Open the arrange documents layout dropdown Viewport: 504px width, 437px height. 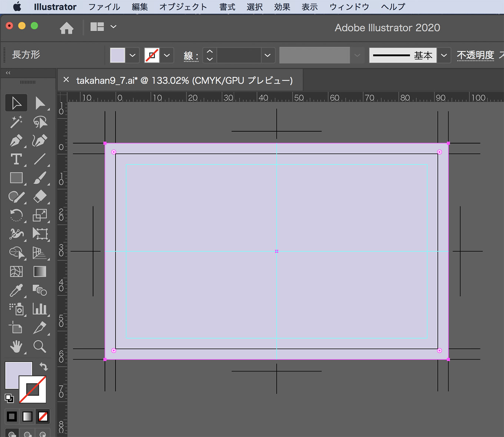click(x=103, y=27)
